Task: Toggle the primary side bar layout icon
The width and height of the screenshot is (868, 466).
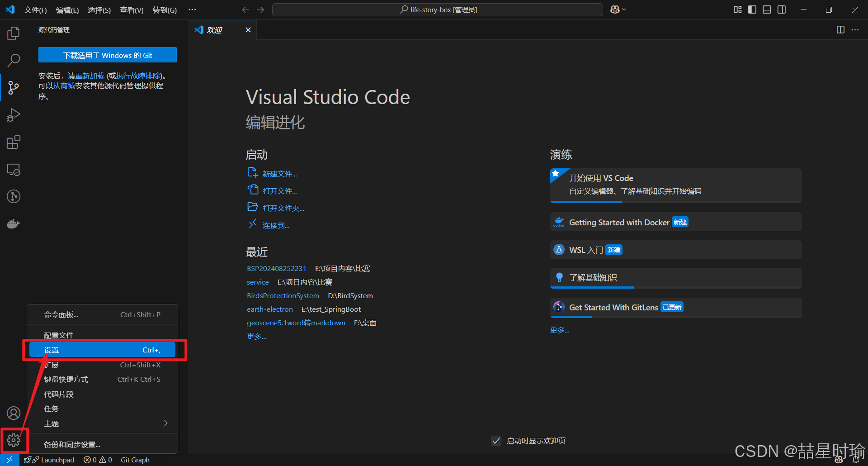Action: [x=752, y=10]
